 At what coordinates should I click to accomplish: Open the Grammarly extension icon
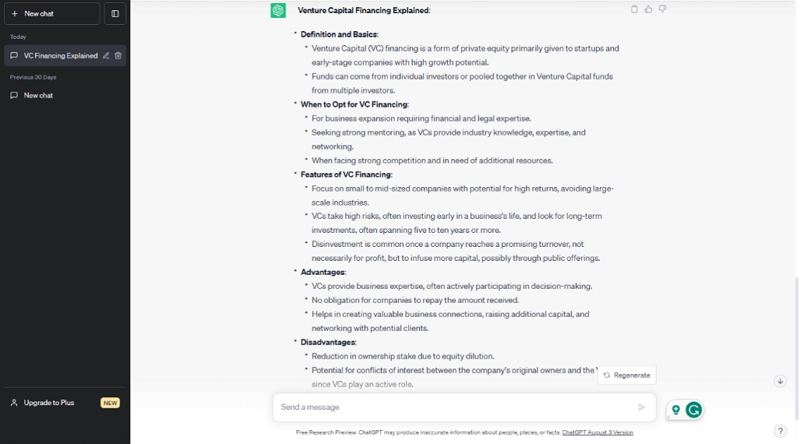(x=693, y=409)
